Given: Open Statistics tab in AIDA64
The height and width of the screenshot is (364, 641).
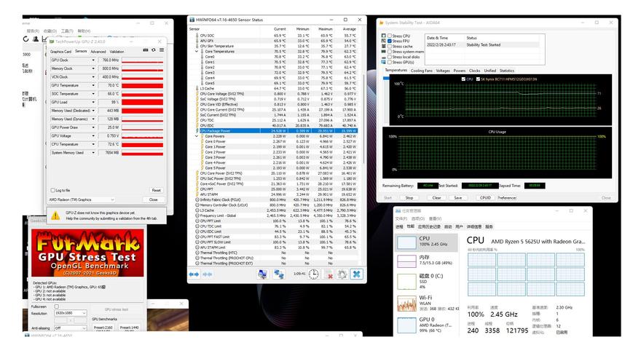Looking at the screenshot, I should [x=507, y=71].
